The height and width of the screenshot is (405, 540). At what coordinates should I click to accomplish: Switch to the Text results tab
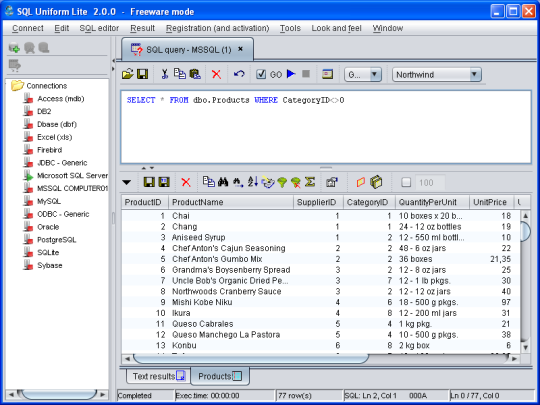click(158, 376)
